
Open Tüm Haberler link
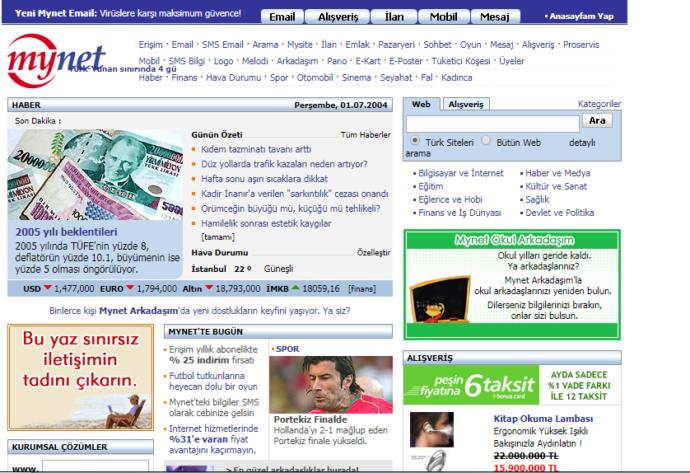[365, 135]
